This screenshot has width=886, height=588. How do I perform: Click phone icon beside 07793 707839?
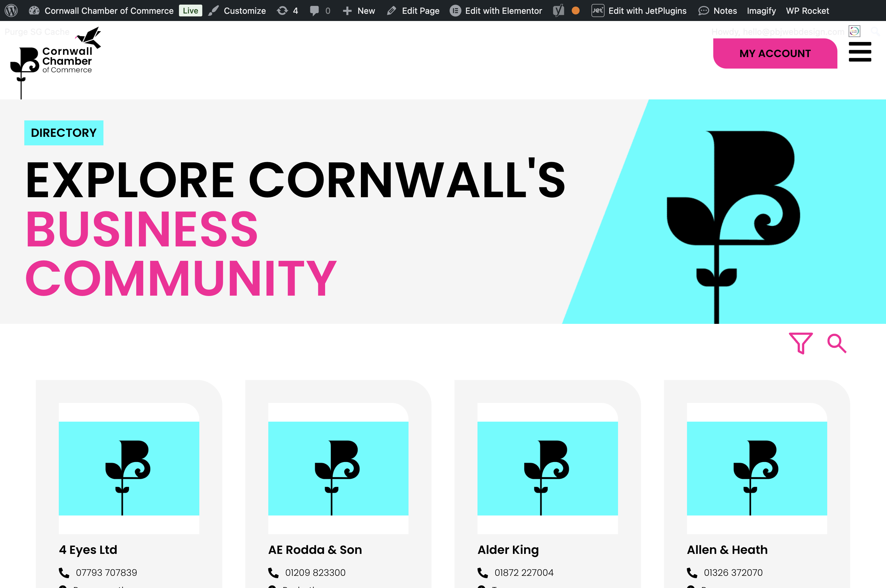pyautogui.click(x=64, y=573)
